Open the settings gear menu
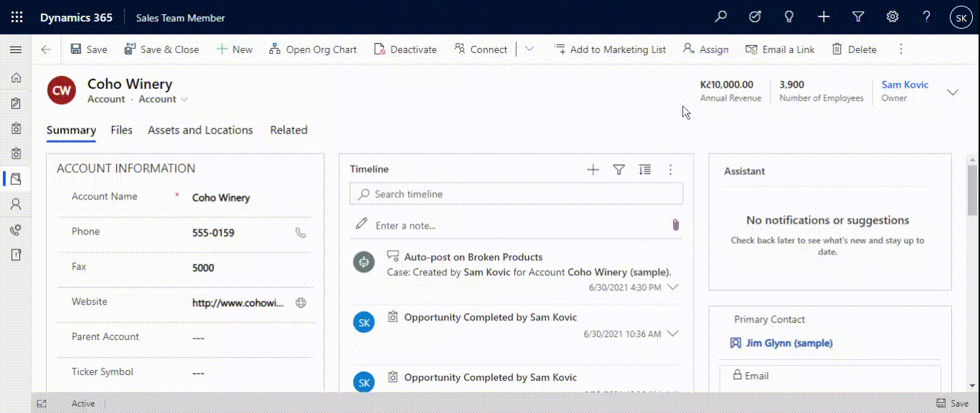 [x=892, y=17]
